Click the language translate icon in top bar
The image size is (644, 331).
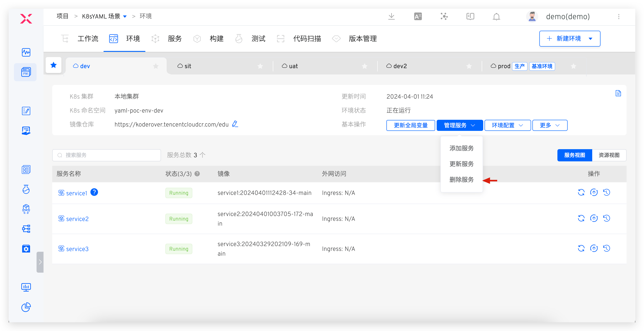coord(418,17)
